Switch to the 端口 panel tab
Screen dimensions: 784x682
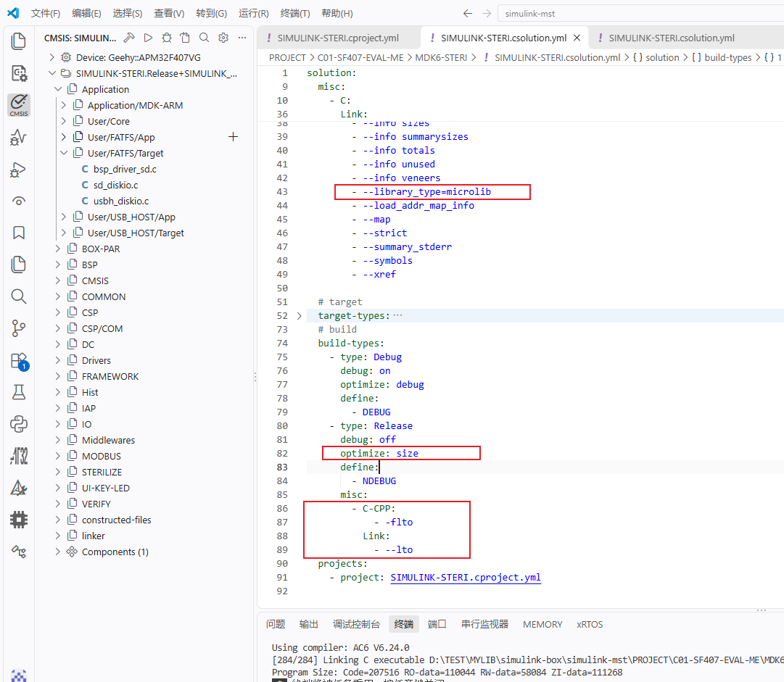pos(437,624)
